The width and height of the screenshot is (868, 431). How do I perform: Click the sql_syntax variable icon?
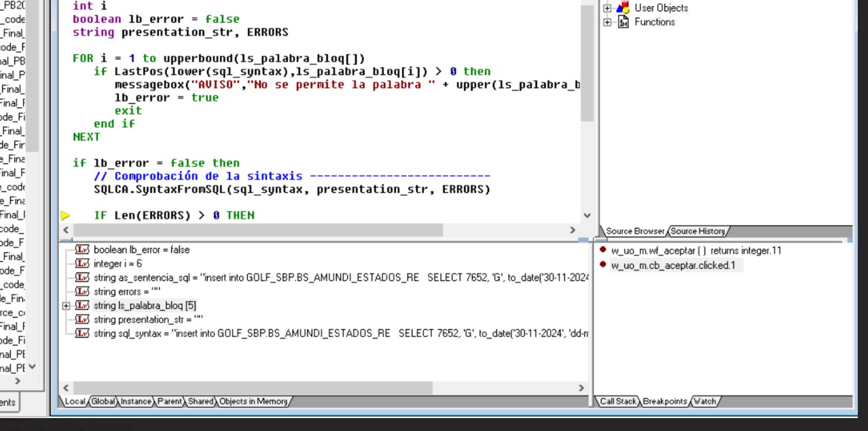tap(83, 333)
